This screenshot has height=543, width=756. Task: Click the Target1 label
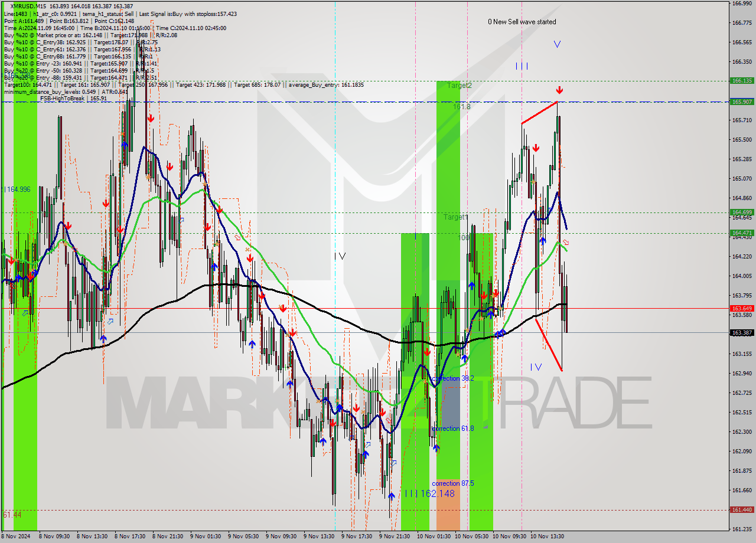point(456,217)
